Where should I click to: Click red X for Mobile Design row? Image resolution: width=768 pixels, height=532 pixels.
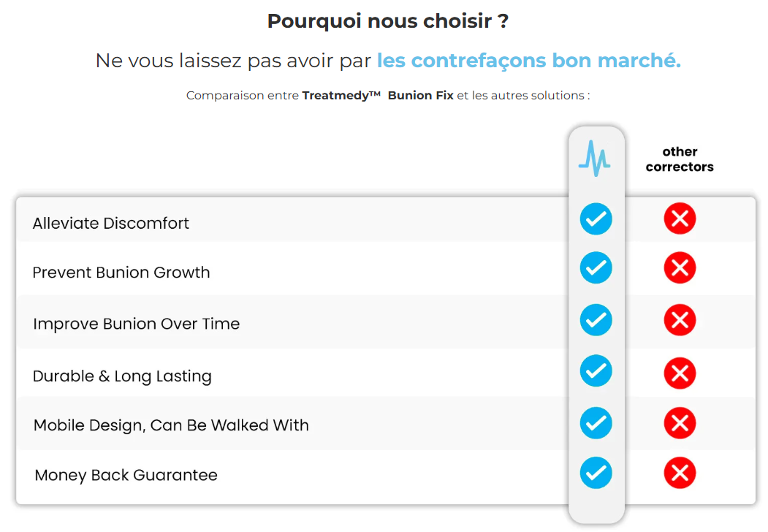click(x=680, y=423)
